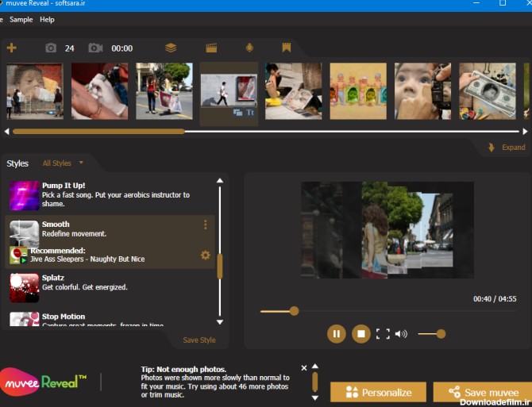Open style settings gear icon

[206, 255]
